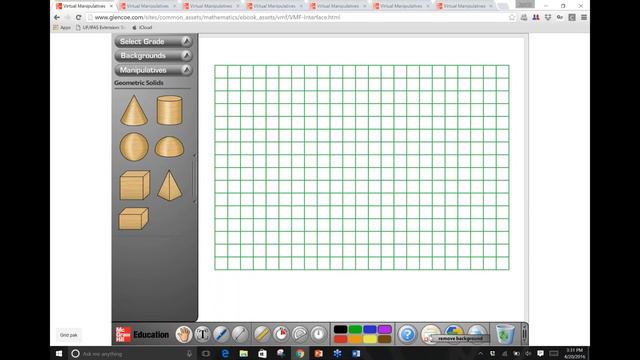Pick the black color swatch
This screenshot has width=640, height=360.
coord(340,329)
